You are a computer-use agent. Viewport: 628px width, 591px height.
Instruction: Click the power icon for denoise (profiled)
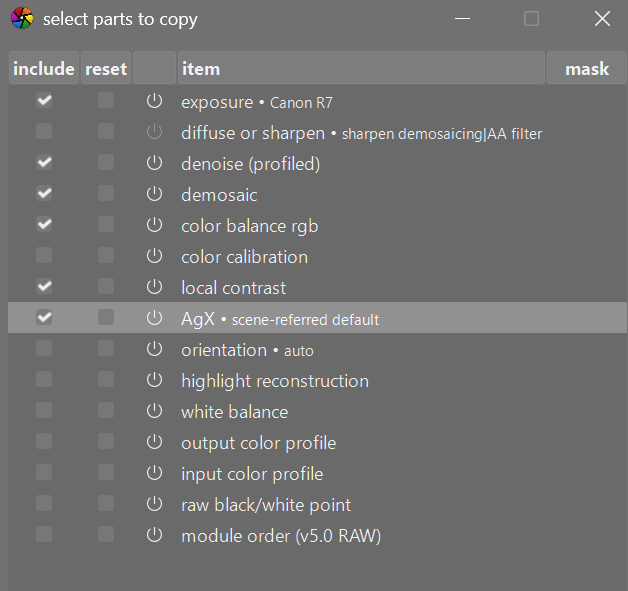point(154,163)
